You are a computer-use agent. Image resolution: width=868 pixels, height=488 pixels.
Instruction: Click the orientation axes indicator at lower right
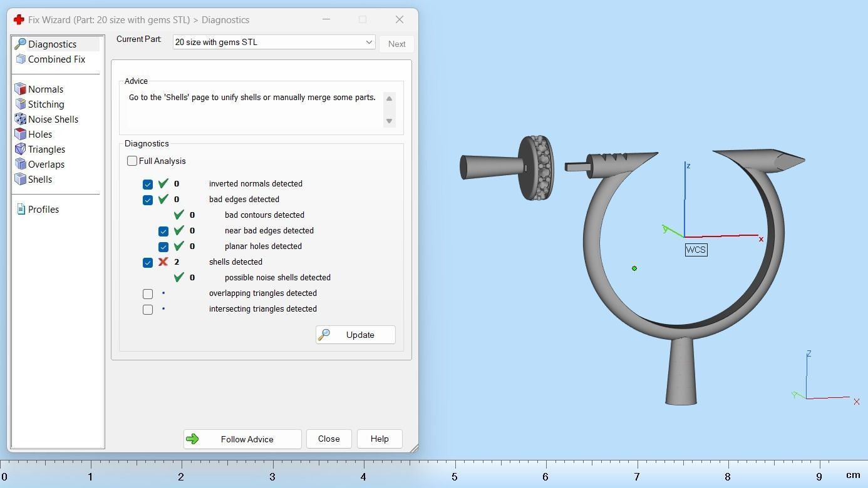tap(825, 379)
